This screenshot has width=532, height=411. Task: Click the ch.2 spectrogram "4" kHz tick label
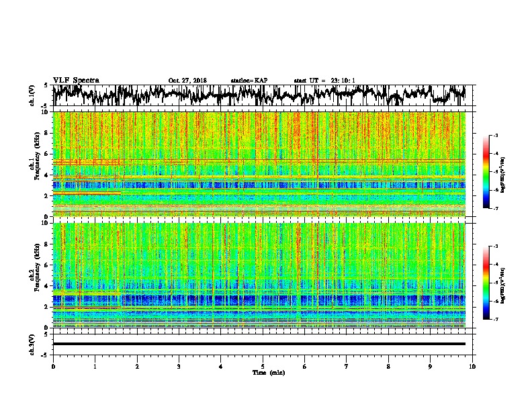pos(47,286)
